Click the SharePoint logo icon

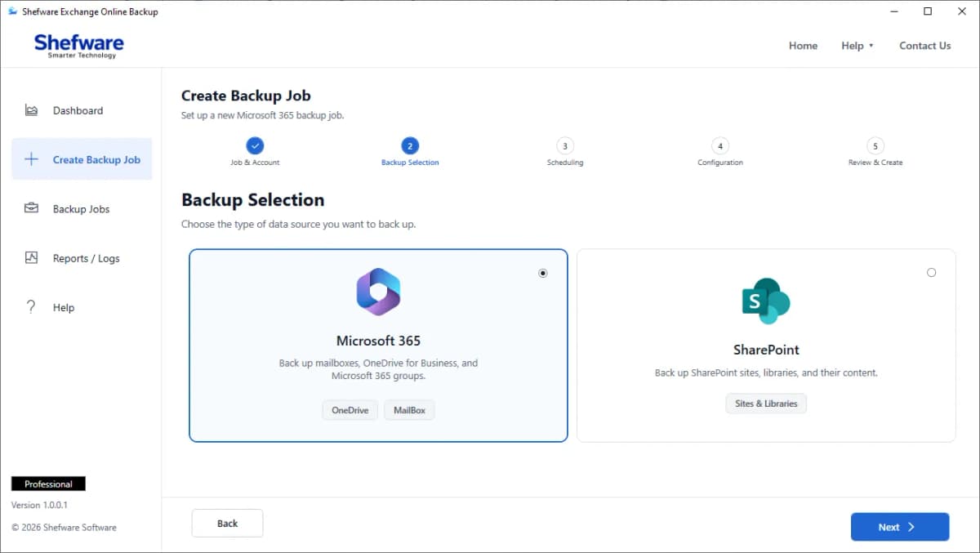(x=765, y=301)
